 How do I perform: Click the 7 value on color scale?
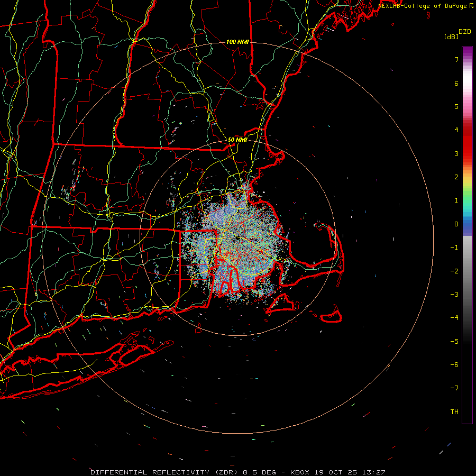pos(456,59)
